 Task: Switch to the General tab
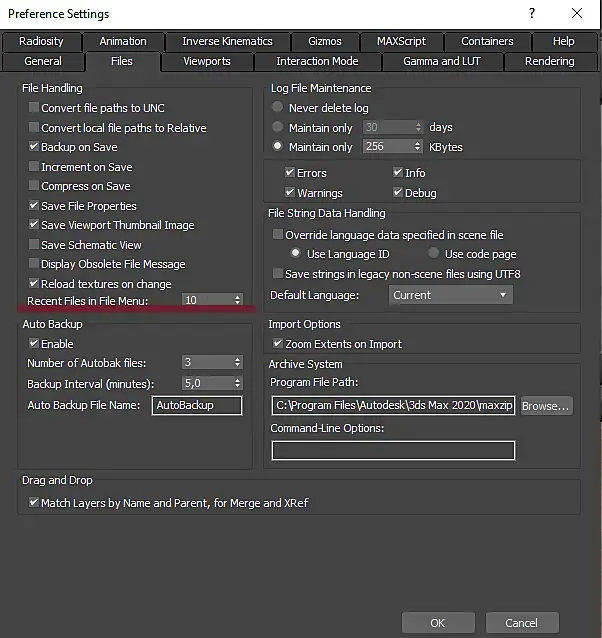43,61
